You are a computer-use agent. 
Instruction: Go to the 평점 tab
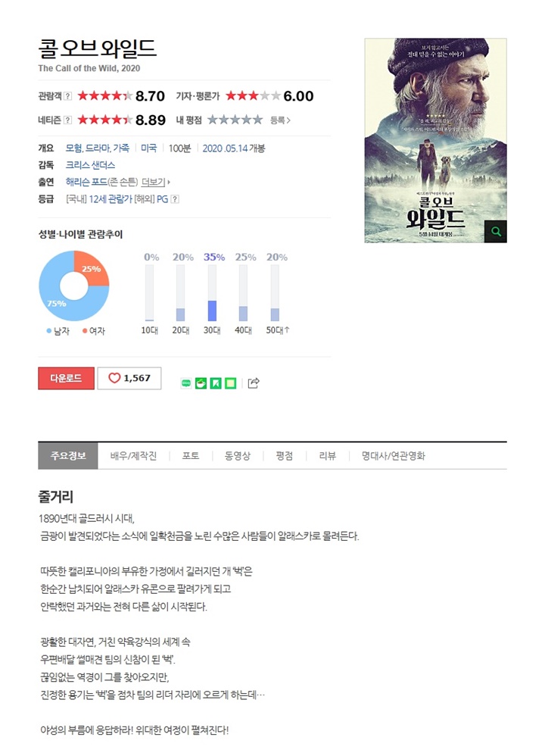click(x=285, y=455)
